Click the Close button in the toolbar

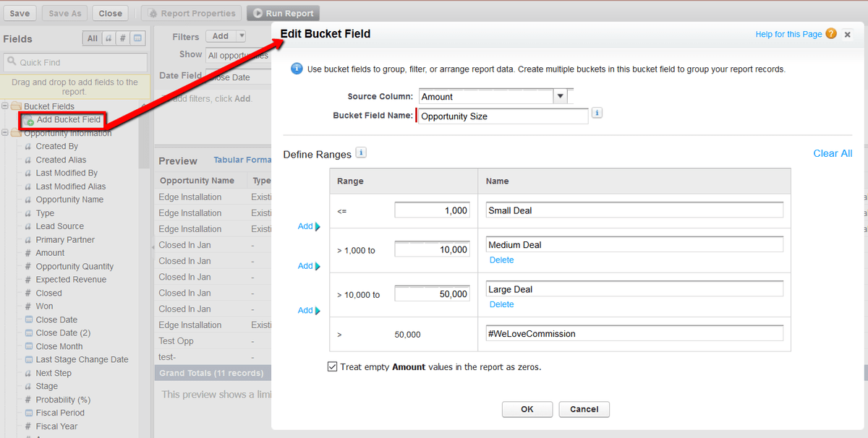pyautogui.click(x=111, y=13)
